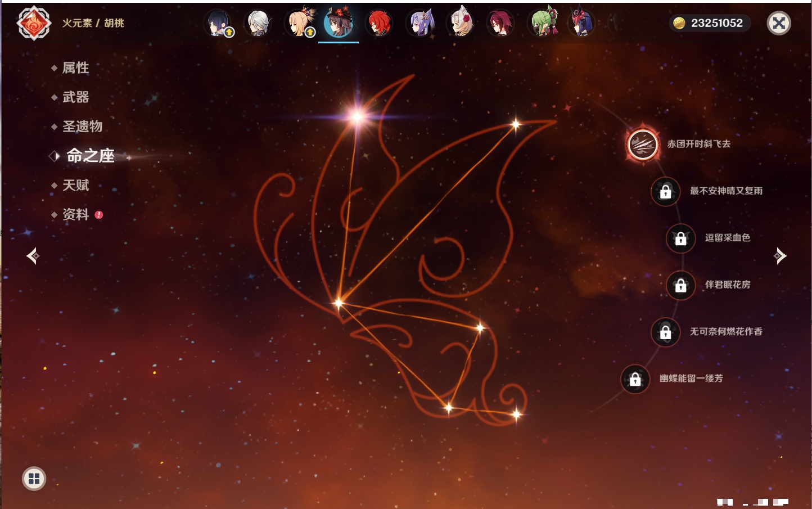
Task: Switch to the blonde ponytail character portrait
Action: tap(299, 23)
